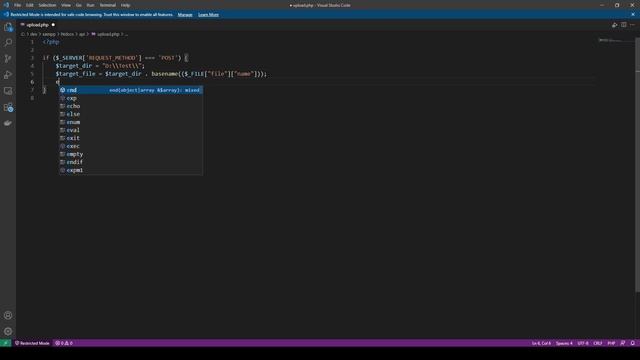The image size is (640, 360).
Task: Select the 'exp' autocomplete suggestion
Action: (131, 98)
